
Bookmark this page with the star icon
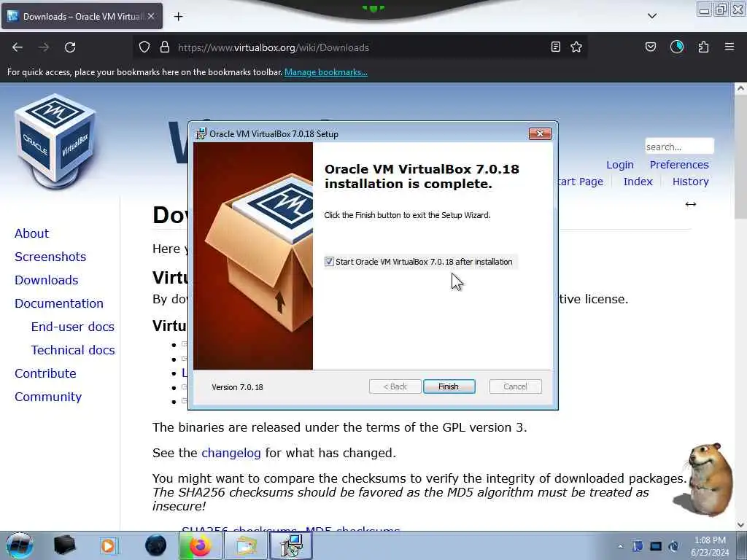[x=576, y=47]
